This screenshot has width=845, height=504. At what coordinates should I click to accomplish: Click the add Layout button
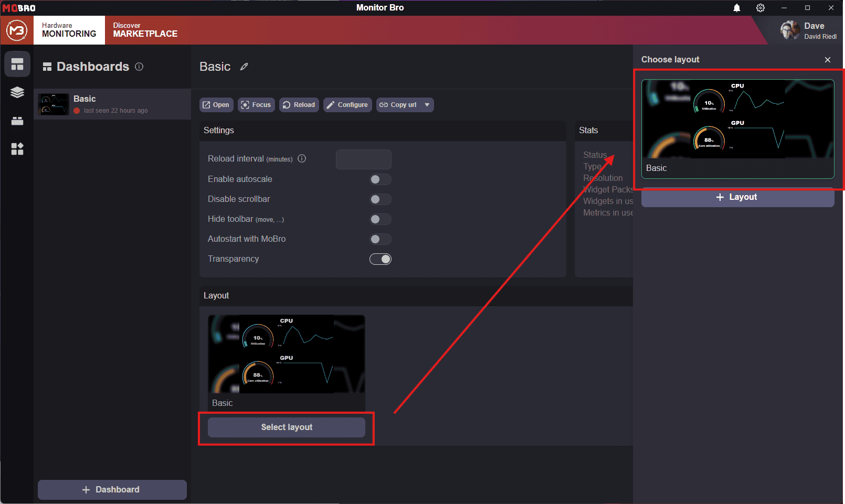[737, 197]
